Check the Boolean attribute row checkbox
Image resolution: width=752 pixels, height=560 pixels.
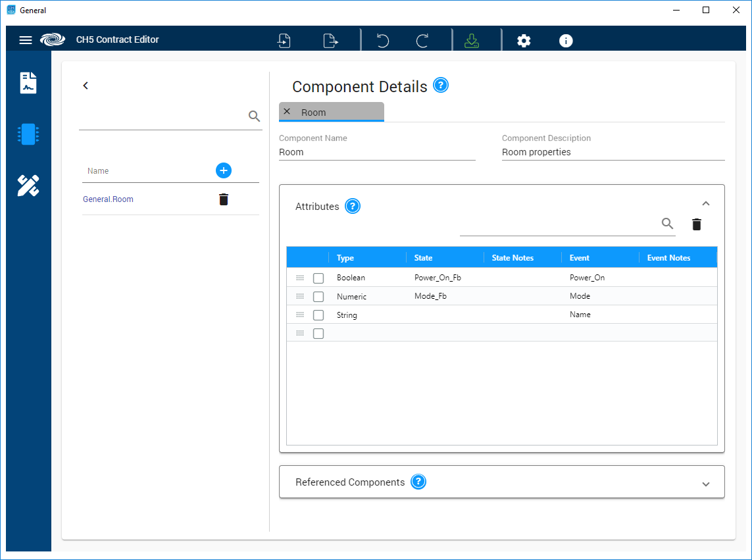pos(318,278)
